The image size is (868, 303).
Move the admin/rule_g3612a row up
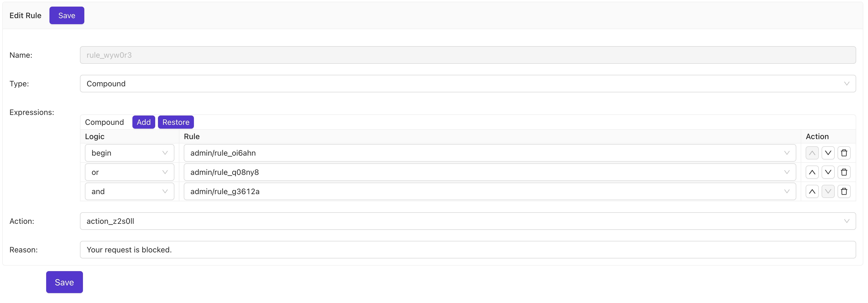click(x=812, y=191)
